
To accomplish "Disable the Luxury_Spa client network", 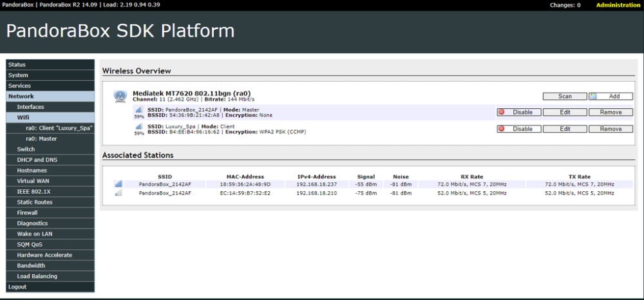I will tap(518, 129).
